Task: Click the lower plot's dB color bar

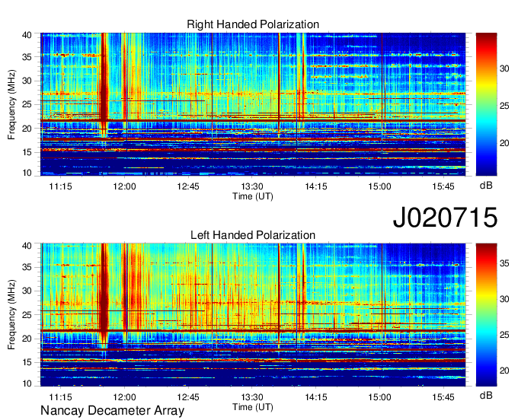Action: pos(486,315)
